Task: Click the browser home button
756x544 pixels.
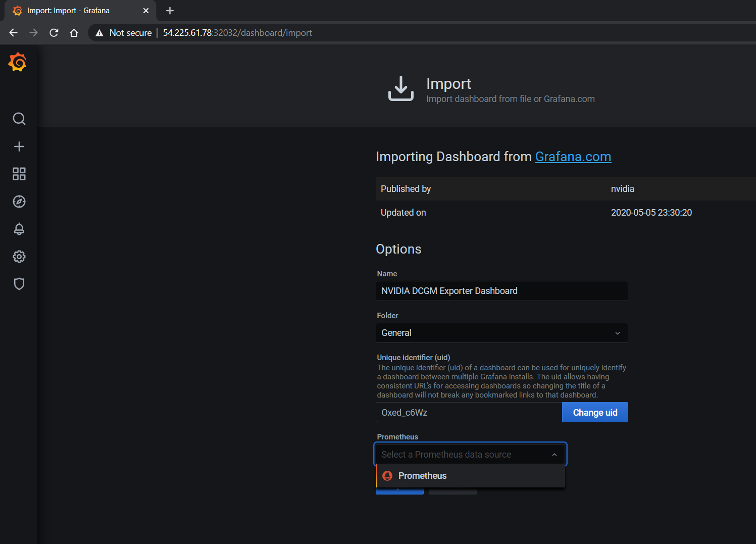Action: coord(74,33)
